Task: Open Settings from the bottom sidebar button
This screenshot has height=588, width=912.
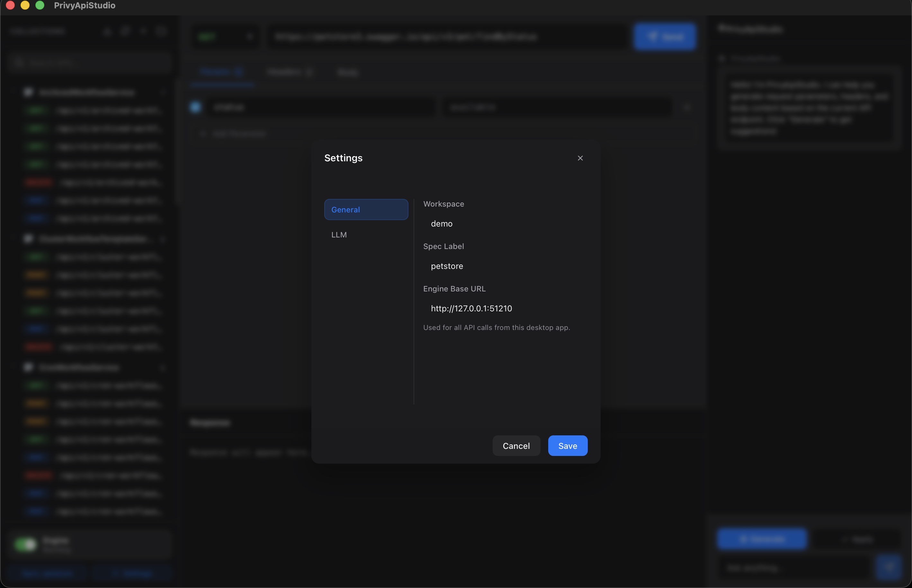Action: pos(132,573)
